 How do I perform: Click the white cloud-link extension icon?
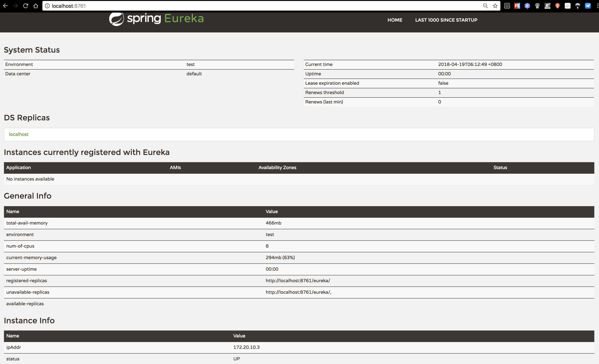tap(568, 6)
